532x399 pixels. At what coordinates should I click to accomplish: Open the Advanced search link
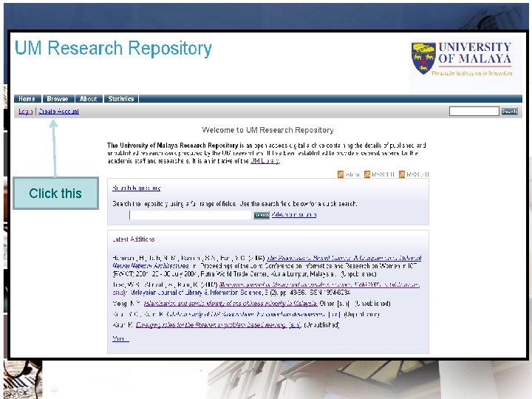pyautogui.click(x=294, y=215)
